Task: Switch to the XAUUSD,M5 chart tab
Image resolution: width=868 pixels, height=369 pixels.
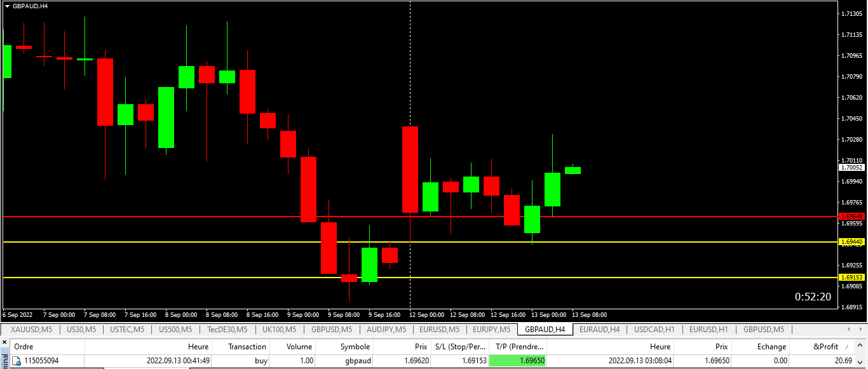Action: click(31, 330)
